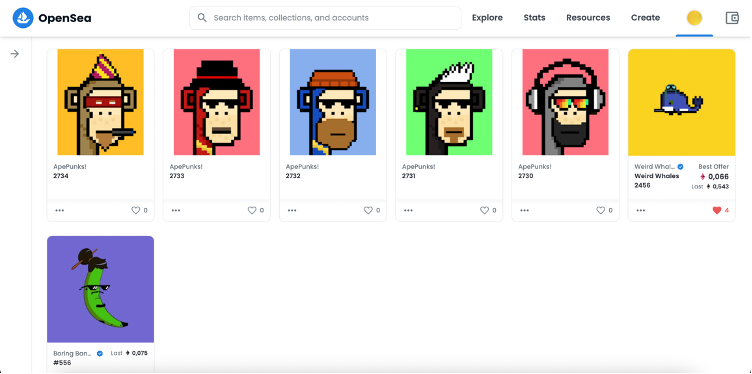Click the search magnifier icon
752x374 pixels.
pyautogui.click(x=202, y=18)
